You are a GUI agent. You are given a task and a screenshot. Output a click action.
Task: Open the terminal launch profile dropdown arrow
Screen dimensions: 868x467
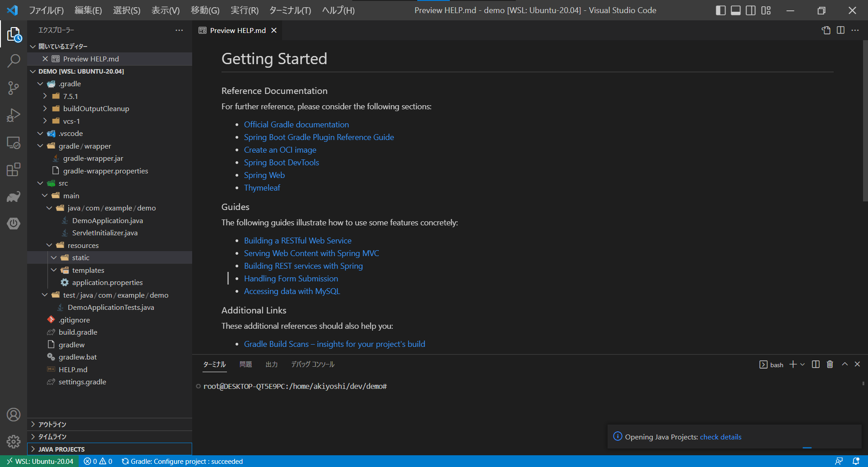pyautogui.click(x=802, y=364)
